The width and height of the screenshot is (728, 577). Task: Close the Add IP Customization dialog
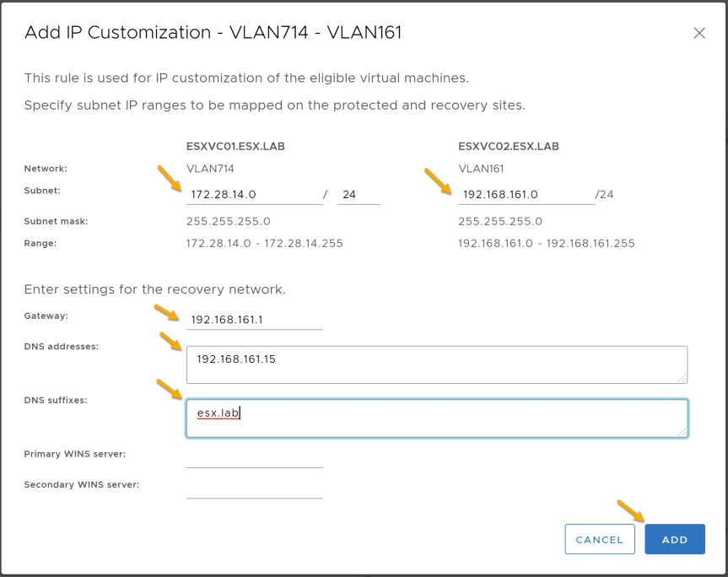699,33
